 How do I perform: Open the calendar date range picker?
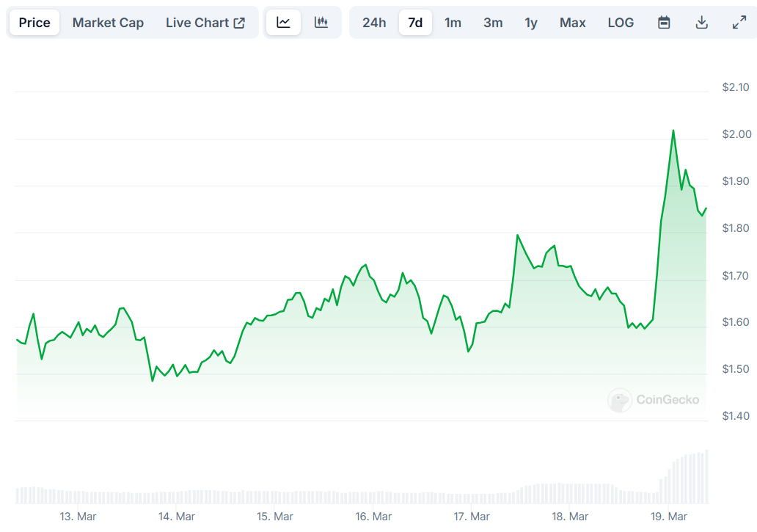coord(664,23)
